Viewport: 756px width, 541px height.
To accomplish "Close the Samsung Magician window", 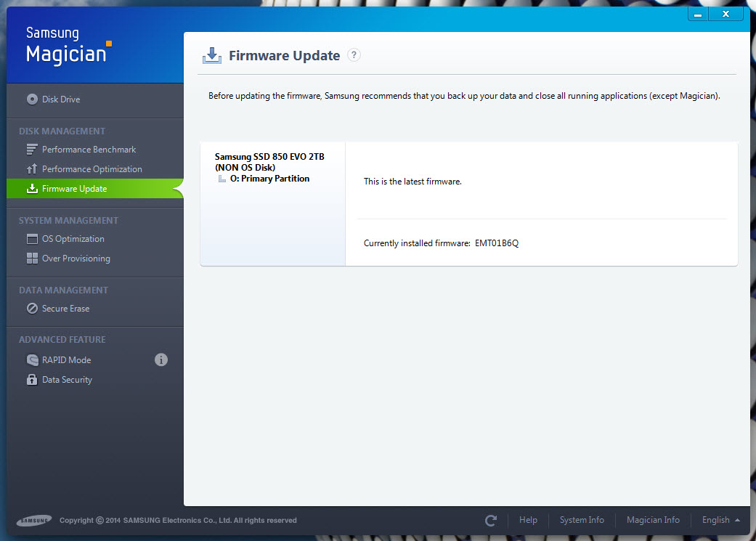I will [x=725, y=14].
